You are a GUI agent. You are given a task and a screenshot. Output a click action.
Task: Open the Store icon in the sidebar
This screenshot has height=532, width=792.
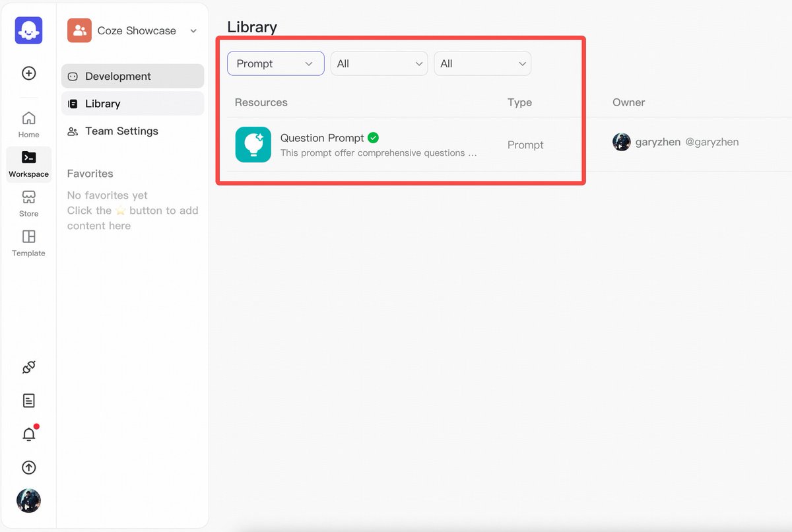28,203
